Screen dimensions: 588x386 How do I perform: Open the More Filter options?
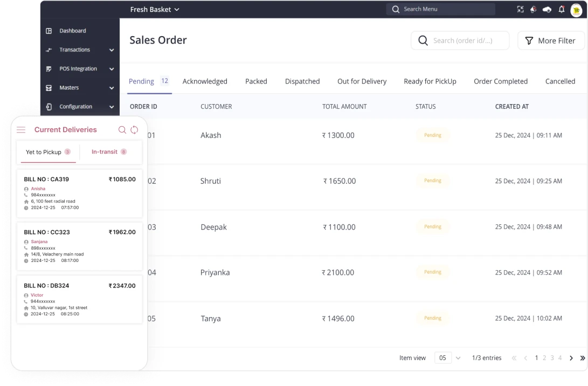[x=551, y=40]
